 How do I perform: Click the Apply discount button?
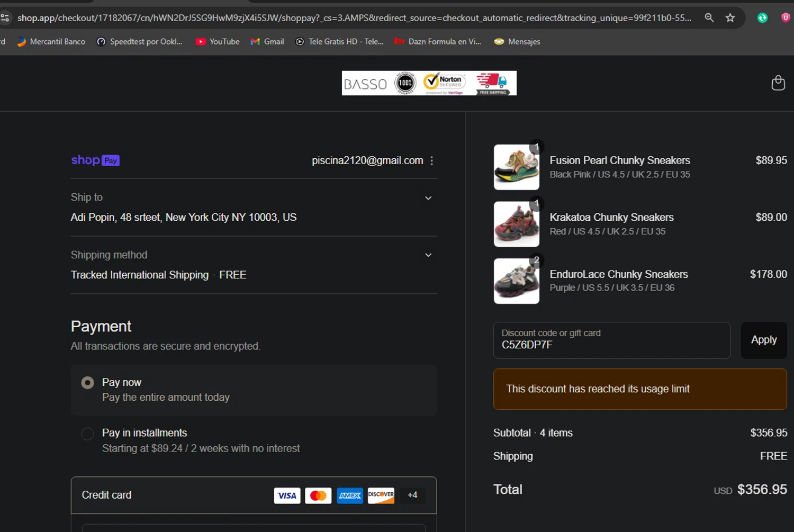click(x=764, y=340)
